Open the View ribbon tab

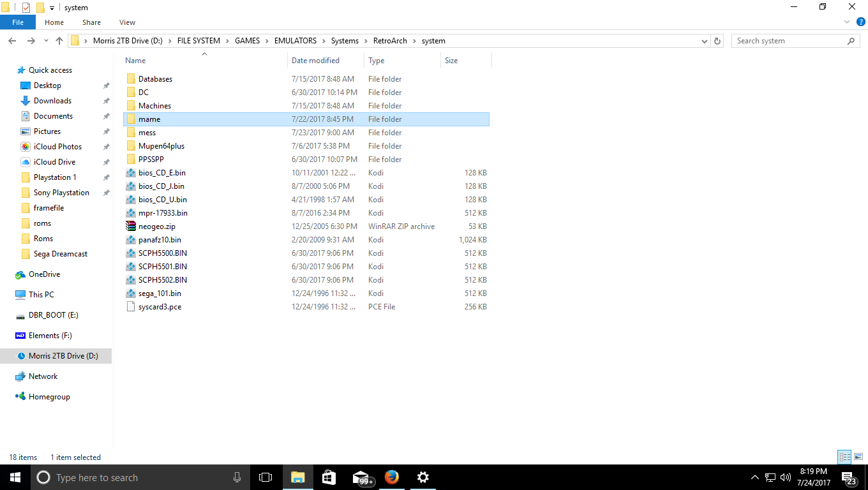click(x=128, y=22)
